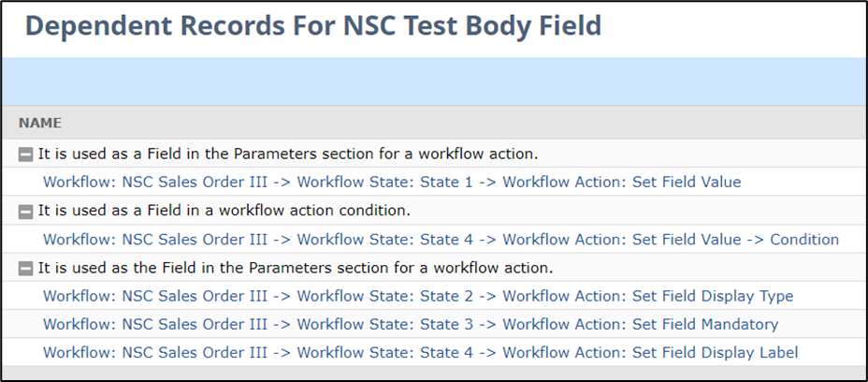Click the light blue banner bar
This screenshot has height=382, width=868.
pos(434,81)
